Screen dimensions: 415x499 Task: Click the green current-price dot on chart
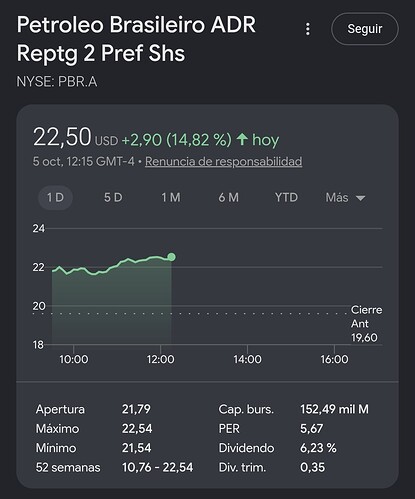171,257
